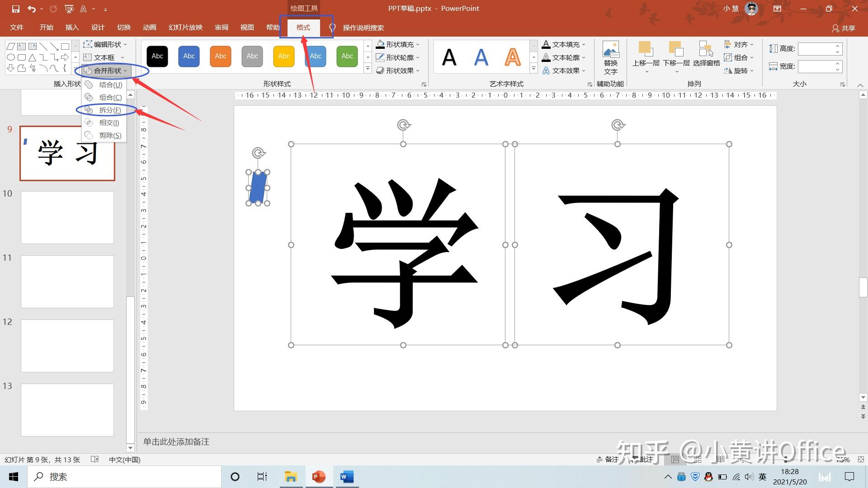Switch to slide sorter view in status bar
The width and height of the screenshot is (868, 488).
[x=698, y=459]
